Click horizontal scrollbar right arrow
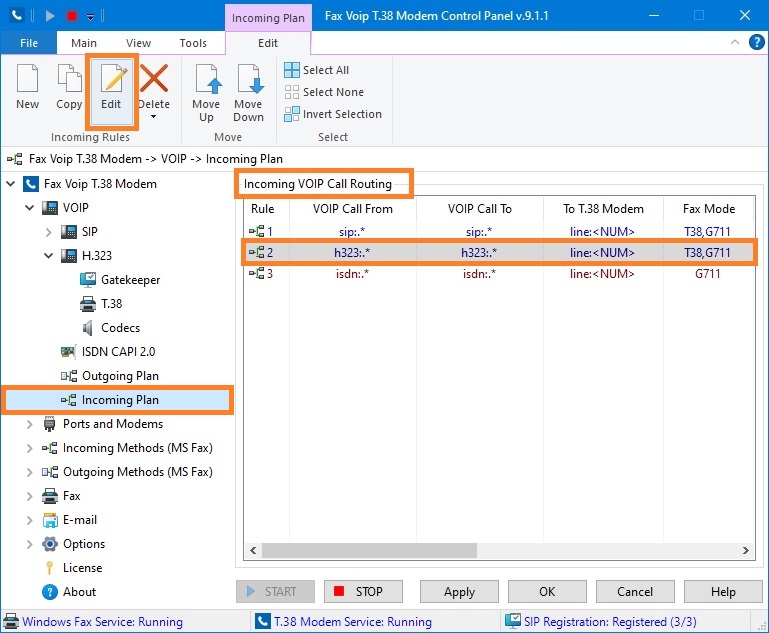The height and width of the screenshot is (633, 769). tap(745, 551)
